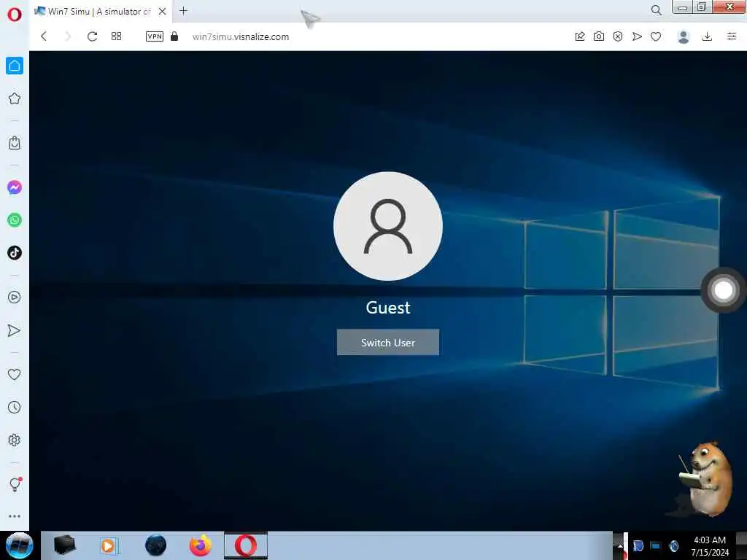The width and height of the screenshot is (747, 560).
Task: Send page with the address bar flow arrow
Action: click(x=637, y=36)
